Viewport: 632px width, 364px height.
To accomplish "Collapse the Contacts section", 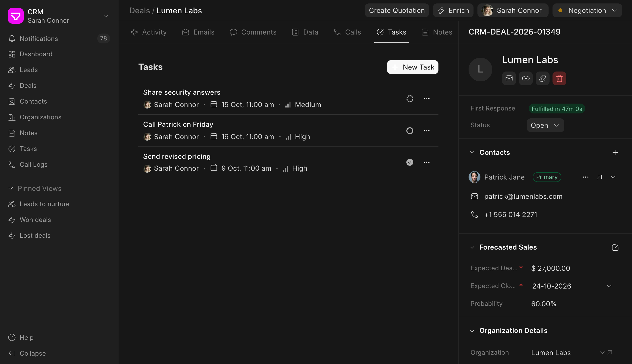I will (472, 152).
